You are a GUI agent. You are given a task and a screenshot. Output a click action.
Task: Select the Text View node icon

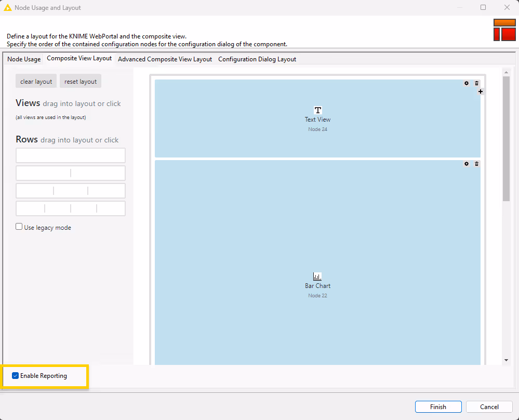coord(317,110)
